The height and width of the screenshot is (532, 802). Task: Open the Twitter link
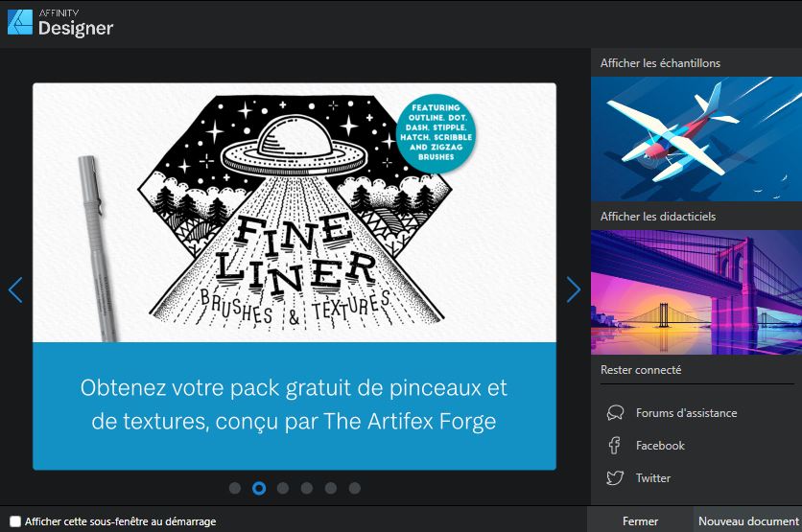[x=652, y=477]
